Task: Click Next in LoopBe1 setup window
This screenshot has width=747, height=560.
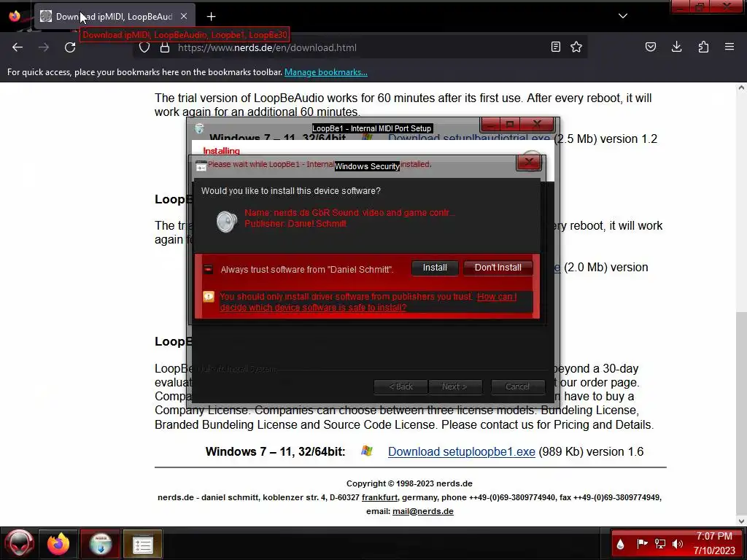Action: (x=454, y=386)
